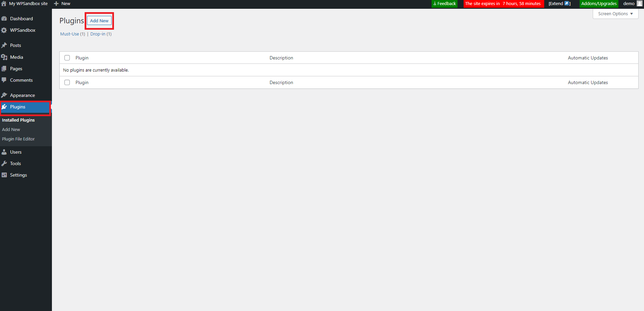This screenshot has width=644, height=311.
Task: Open the My WPSandbox site link
Action: click(28, 4)
